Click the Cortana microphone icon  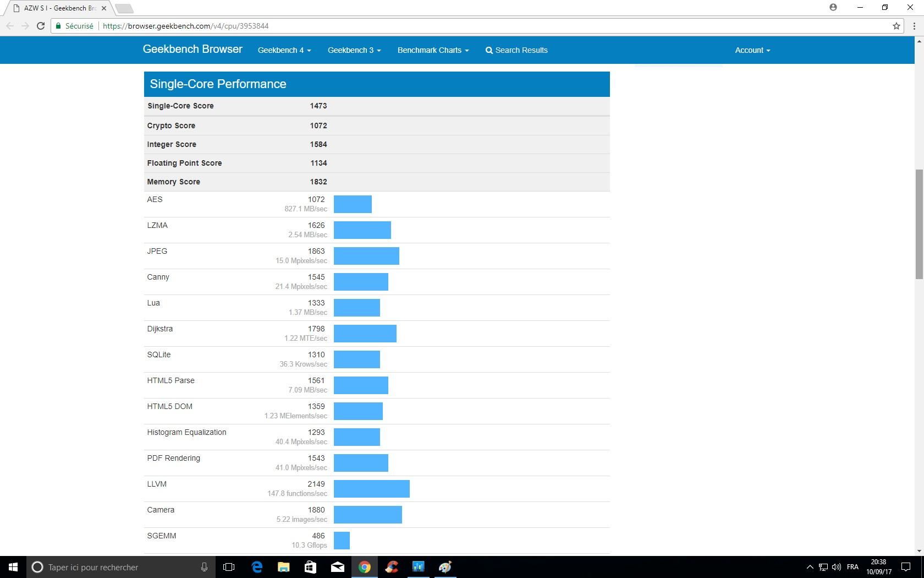pyautogui.click(x=204, y=567)
